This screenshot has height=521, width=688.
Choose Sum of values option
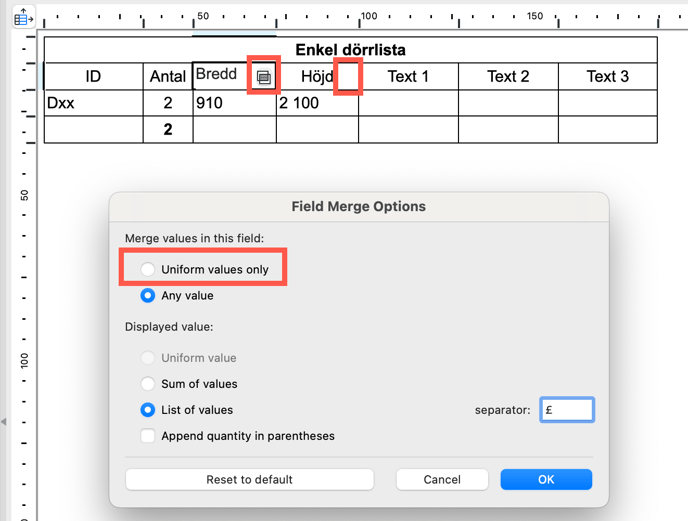pos(147,384)
